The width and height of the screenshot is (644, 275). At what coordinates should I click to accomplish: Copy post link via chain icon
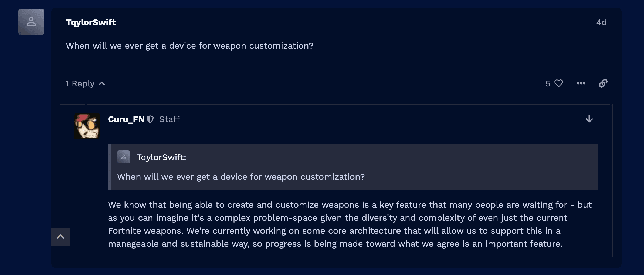pos(603,83)
